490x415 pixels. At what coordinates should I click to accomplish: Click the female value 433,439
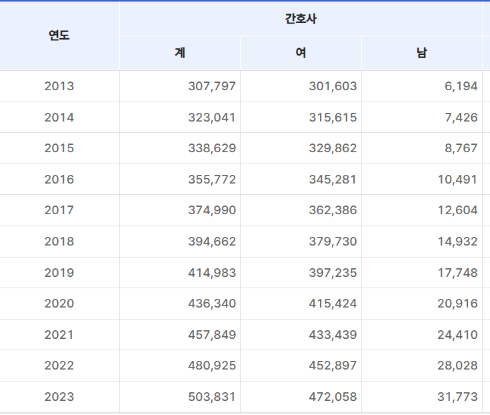point(333,335)
